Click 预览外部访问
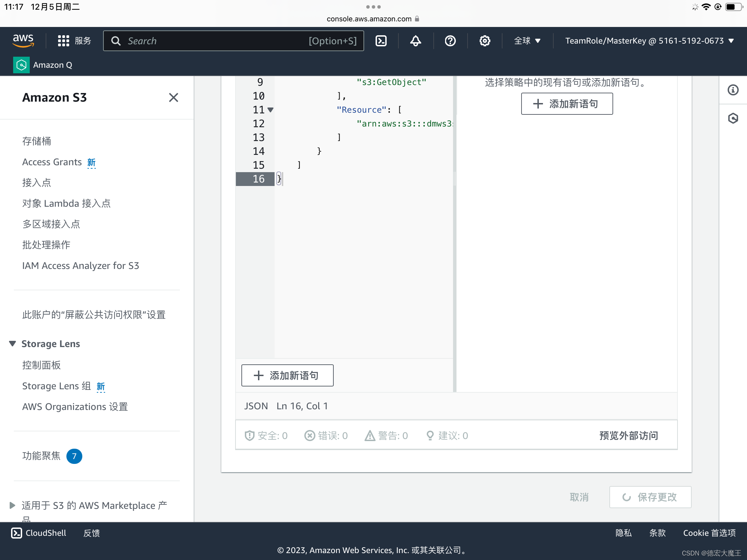747x560 pixels. [x=629, y=436]
